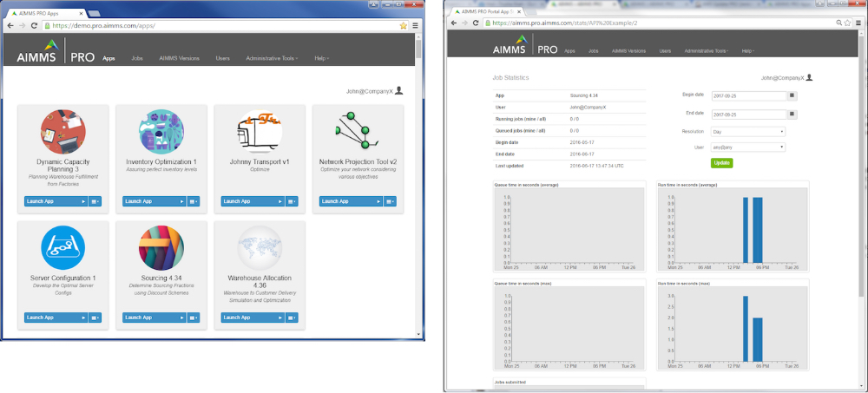Click the End date input field
This screenshot has width=868, height=393.
(749, 114)
